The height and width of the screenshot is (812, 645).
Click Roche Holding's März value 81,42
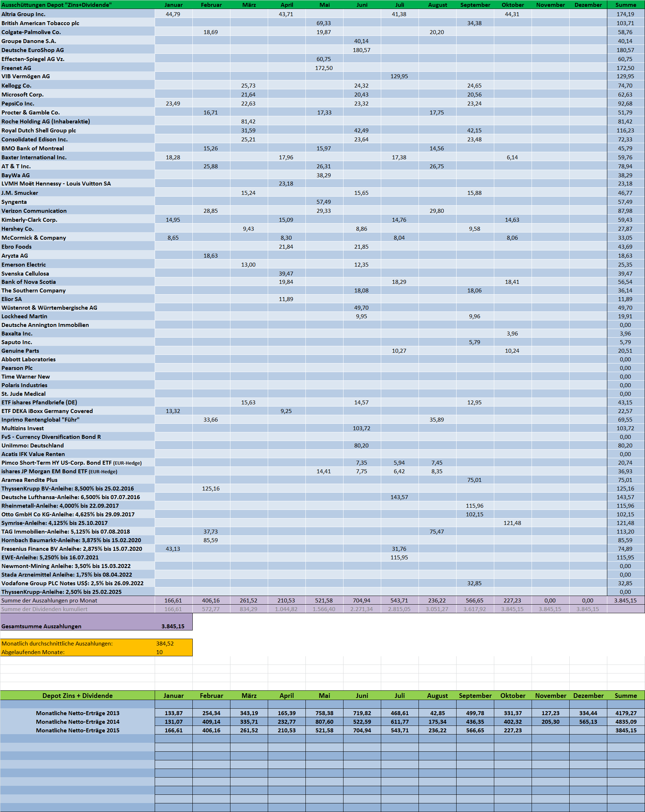(248, 122)
